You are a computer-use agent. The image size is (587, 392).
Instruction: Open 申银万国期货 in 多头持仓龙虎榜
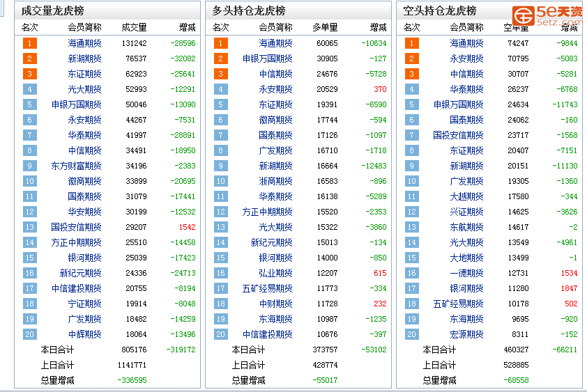267,58
